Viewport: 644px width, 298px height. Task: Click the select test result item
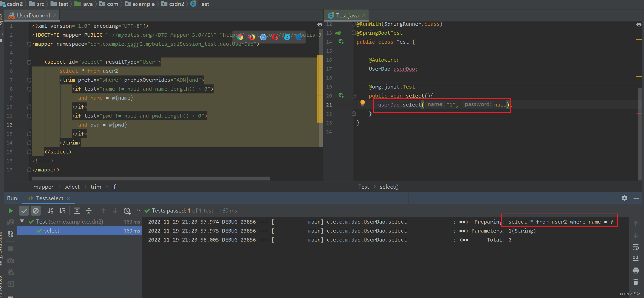click(51, 230)
